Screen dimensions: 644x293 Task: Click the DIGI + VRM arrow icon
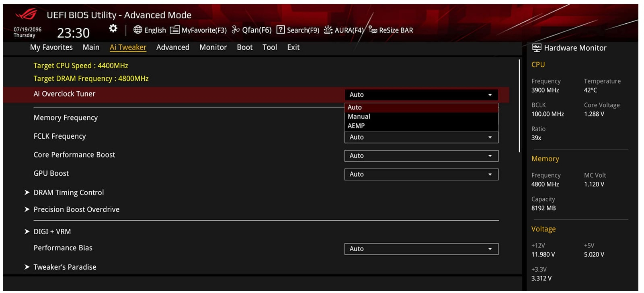coord(27,232)
